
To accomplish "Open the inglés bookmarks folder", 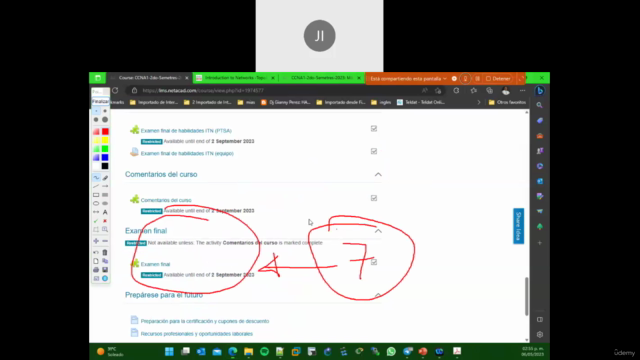I will 381,102.
